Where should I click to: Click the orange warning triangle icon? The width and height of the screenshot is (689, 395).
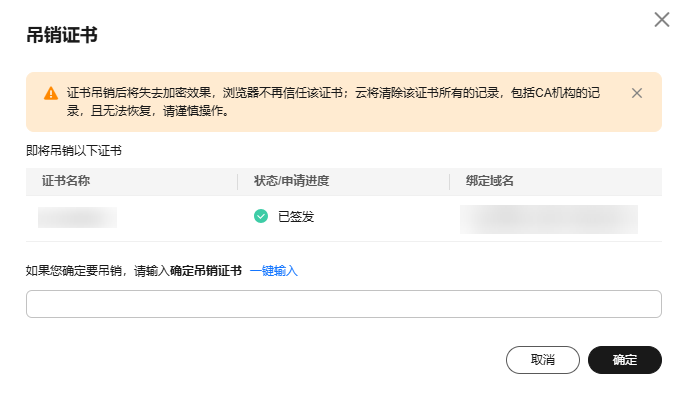point(51,93)
